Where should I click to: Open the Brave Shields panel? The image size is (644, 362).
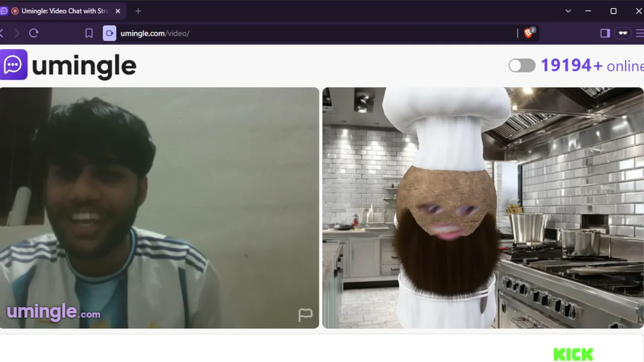pyautogui.click(x=529, y=33)
